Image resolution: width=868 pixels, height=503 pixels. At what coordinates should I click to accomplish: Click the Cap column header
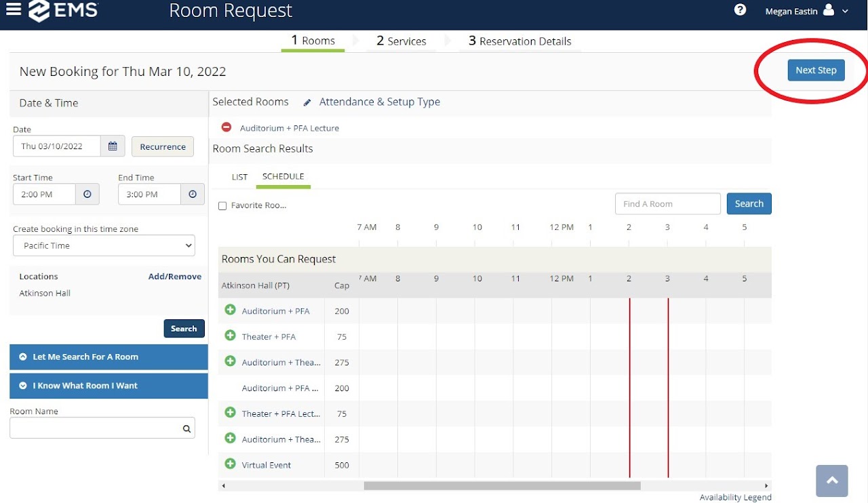pos(342,285)
